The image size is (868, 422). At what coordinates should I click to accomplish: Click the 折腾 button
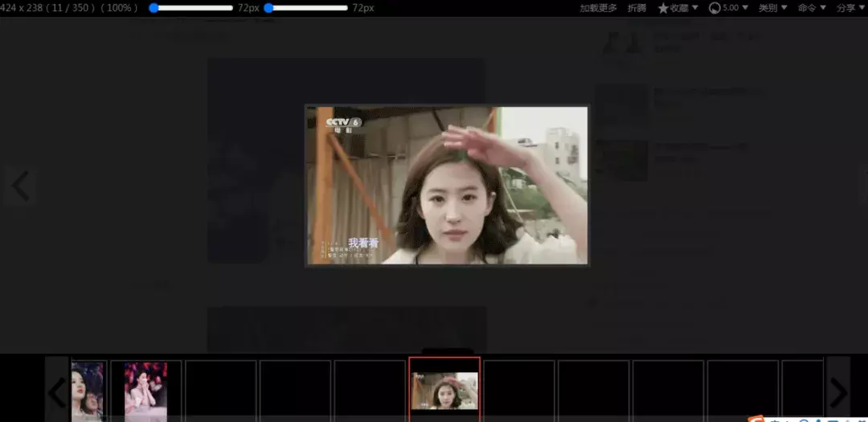pos(637,8)
